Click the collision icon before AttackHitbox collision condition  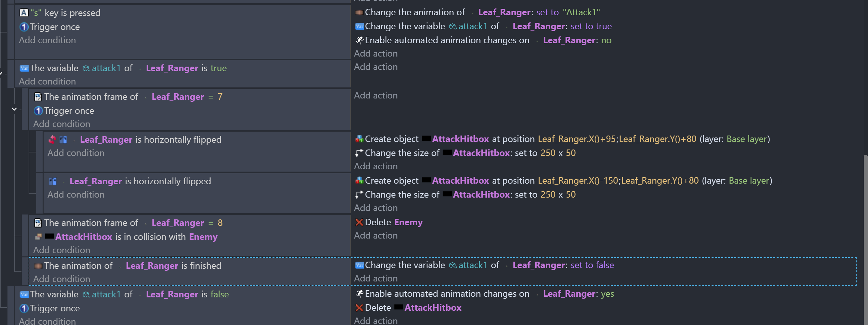pyautogui.click(x=38, y=237)
